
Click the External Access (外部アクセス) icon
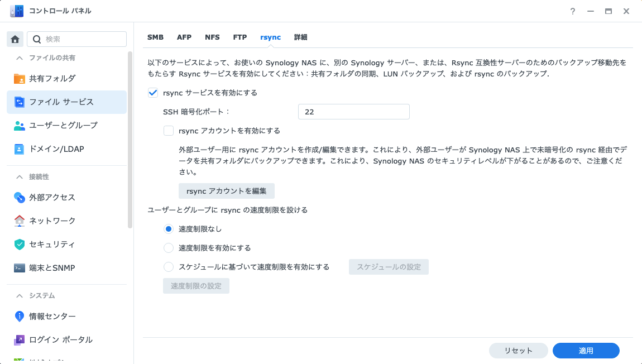19,198
